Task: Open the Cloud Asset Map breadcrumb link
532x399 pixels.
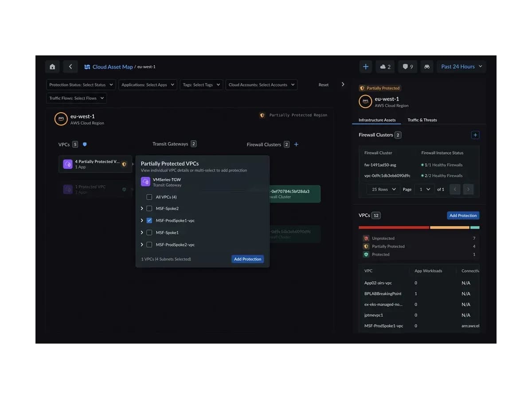Action: point(113,67)
